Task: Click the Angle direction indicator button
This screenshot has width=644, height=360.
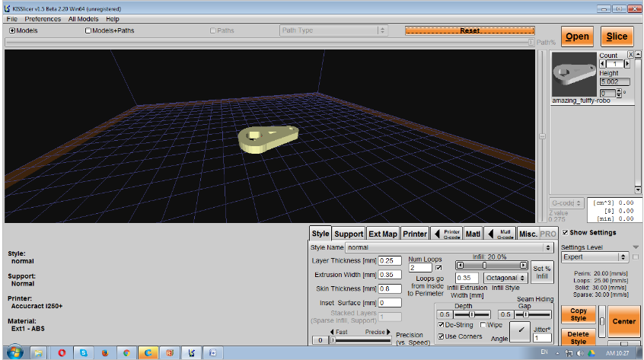Action: 520,331
